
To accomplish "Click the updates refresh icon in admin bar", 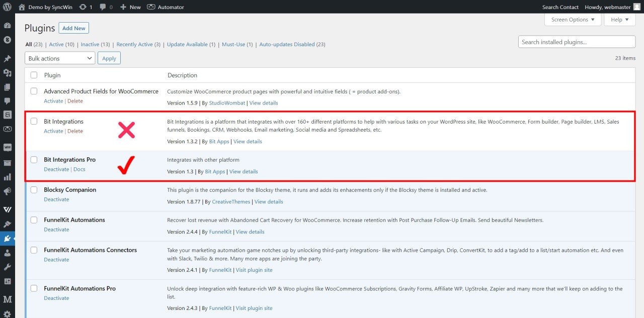I will [83, 7].
